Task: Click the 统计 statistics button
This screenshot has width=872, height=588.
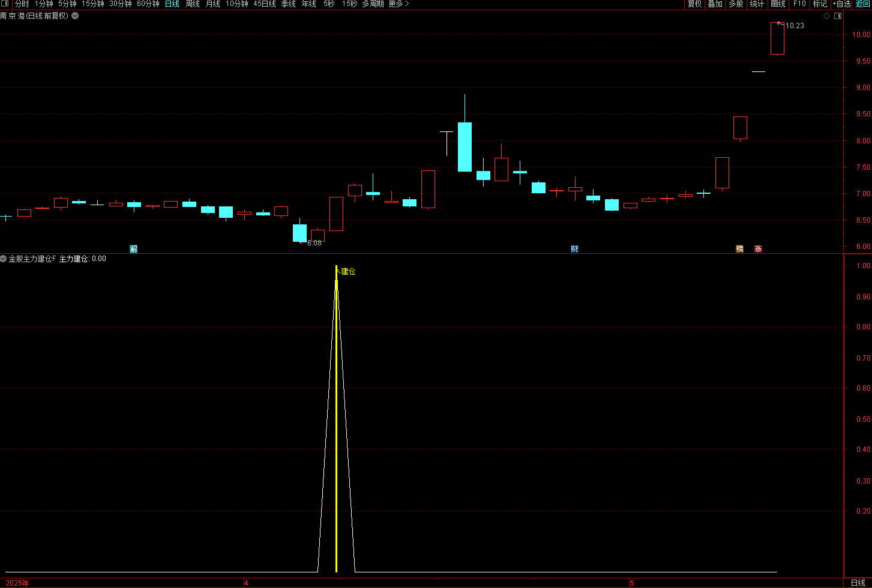Action: 757,4
